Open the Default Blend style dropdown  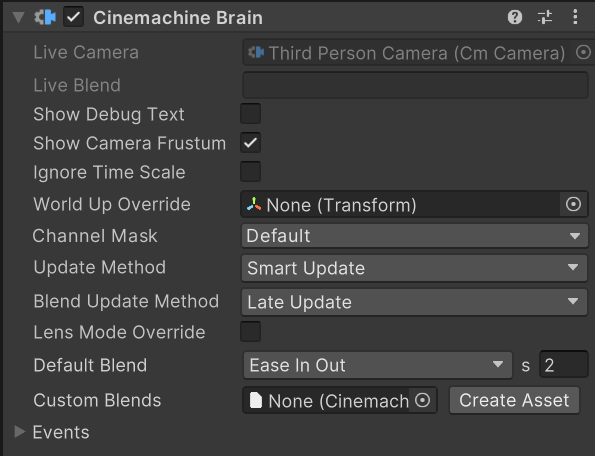click(378, 365)
